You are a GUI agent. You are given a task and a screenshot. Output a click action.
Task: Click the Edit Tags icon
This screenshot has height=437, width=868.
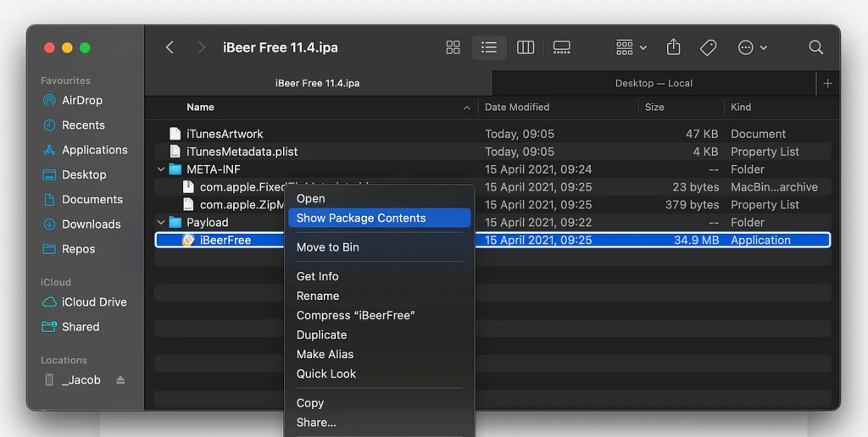(709, 47)
